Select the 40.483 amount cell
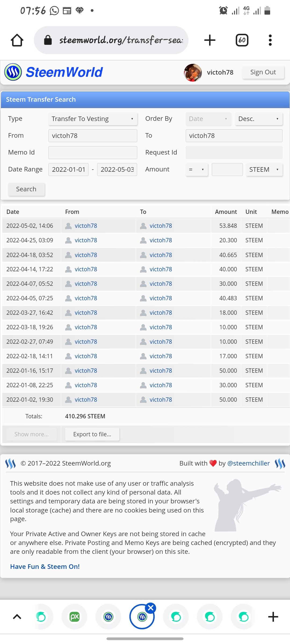This screenshot has height=644, width=290. [228, 298]
